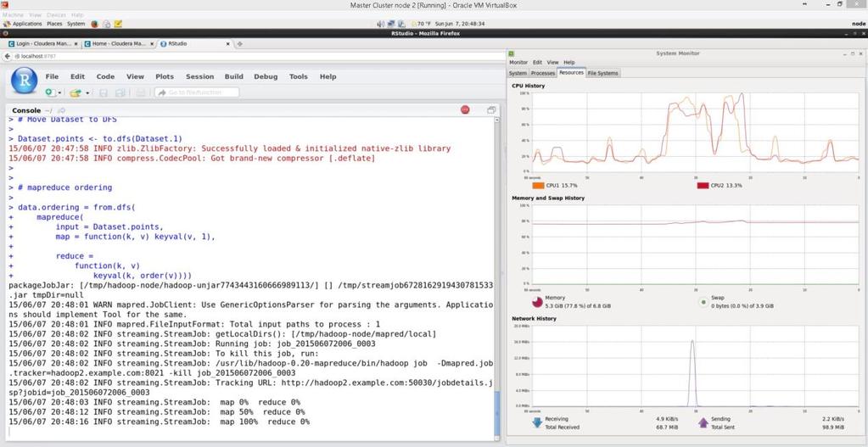The width and height of the screenshot is (868, 447).
Task: Click the open project folder icon
Action: point(76,92)
